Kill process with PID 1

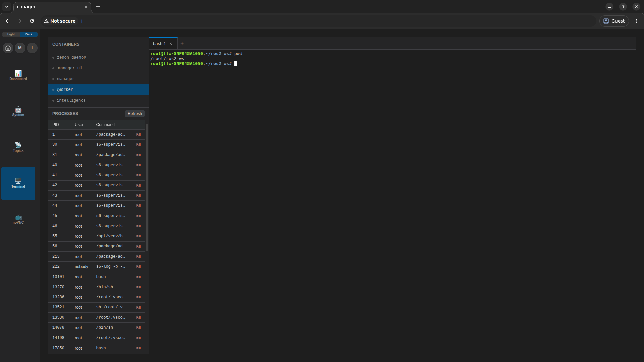point(138,135)
